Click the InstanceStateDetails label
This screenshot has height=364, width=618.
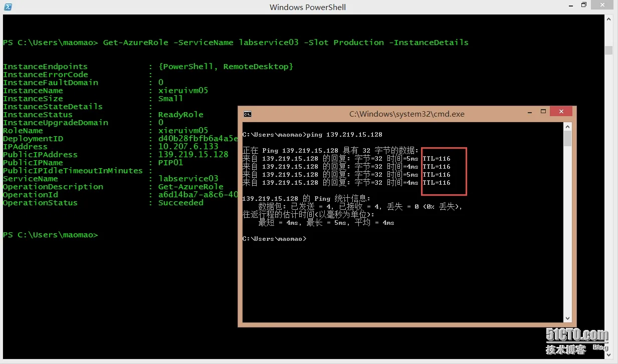point(53,107)
